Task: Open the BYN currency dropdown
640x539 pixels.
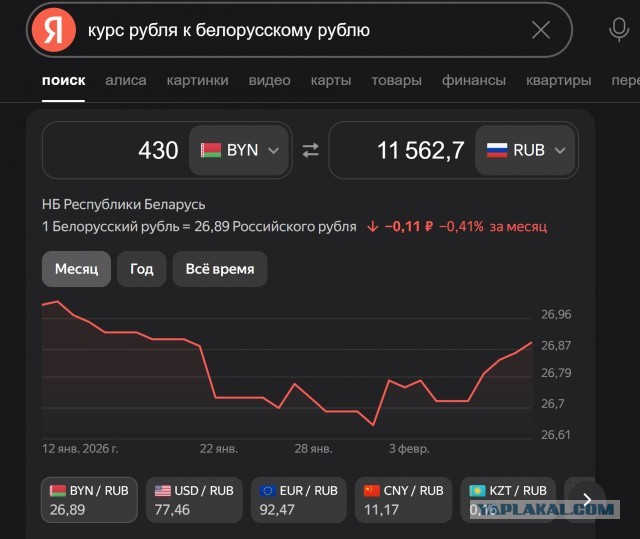Action: (x=239, y=150)
